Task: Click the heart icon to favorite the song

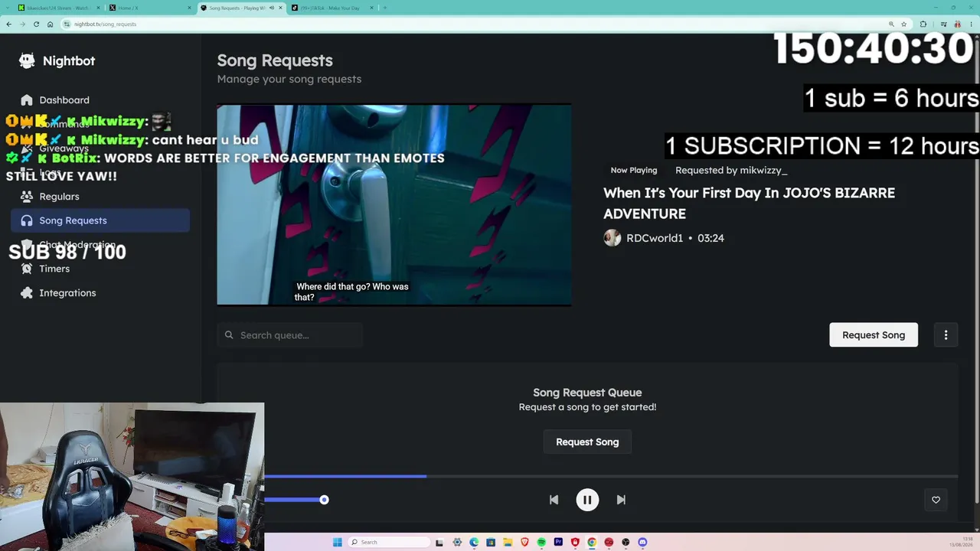Action: 936,500
